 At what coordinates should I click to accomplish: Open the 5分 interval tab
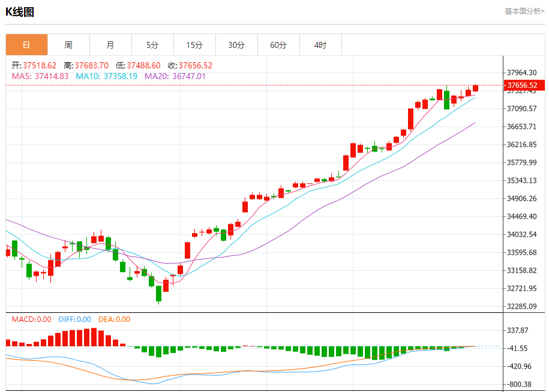click(152, 45)
